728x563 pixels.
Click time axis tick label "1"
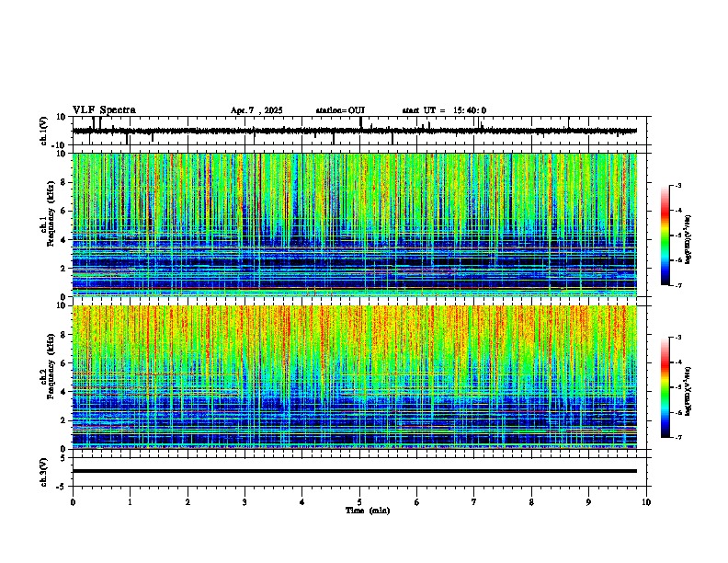coord(130,502)
